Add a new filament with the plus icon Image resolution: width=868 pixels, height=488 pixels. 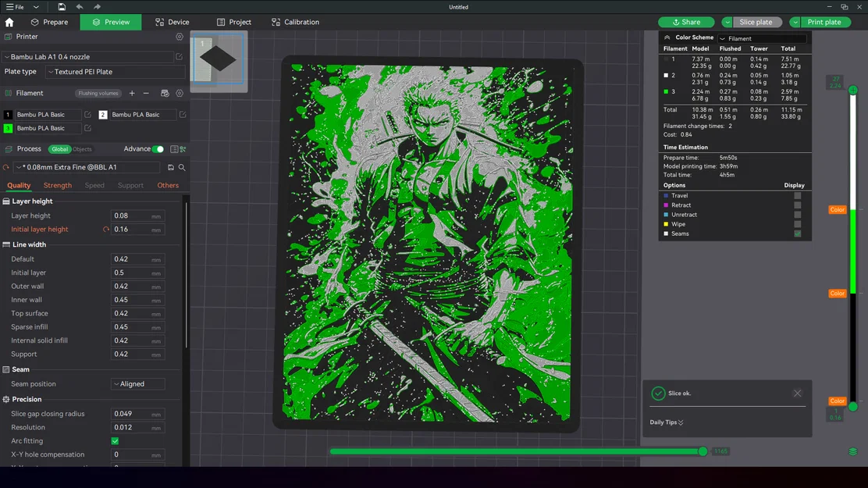point(132,93)
